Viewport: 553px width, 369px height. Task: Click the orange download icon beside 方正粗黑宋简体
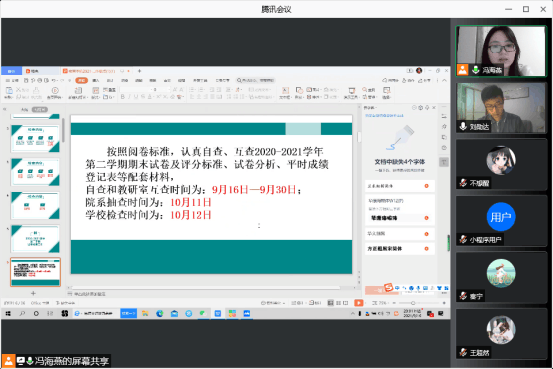pyautogui.click(x=426, y=249)
